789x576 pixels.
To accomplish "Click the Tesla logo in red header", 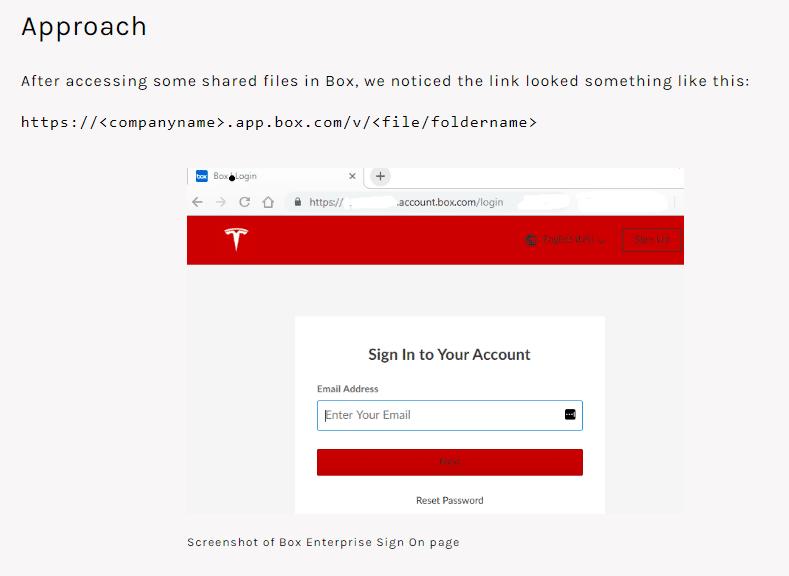I will pos(236,239).
